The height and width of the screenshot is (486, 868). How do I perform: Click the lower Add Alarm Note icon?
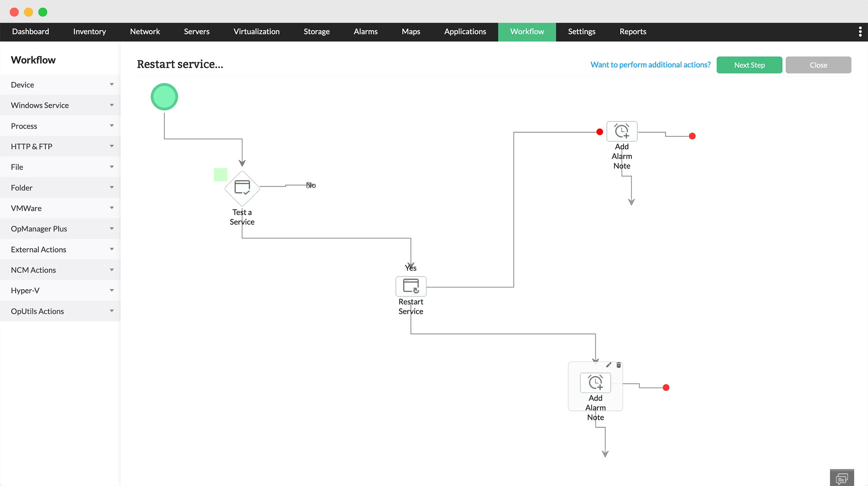coord(595,383)
